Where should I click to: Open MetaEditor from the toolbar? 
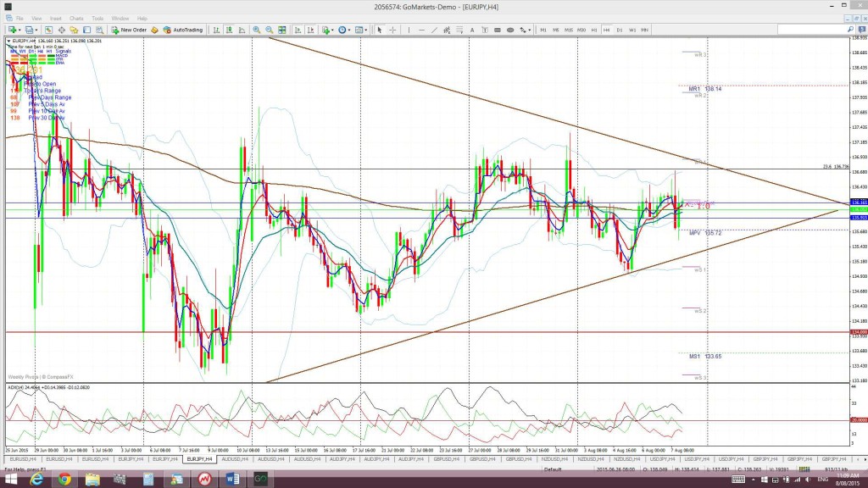point(154,30)
